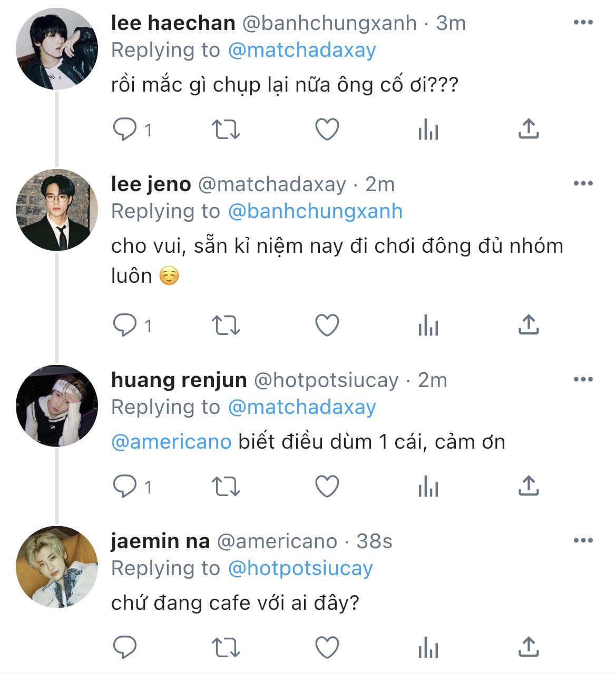View analytics on huang renjun's tweet
This screenshot has height=673, width=616.
click(428, 486)
